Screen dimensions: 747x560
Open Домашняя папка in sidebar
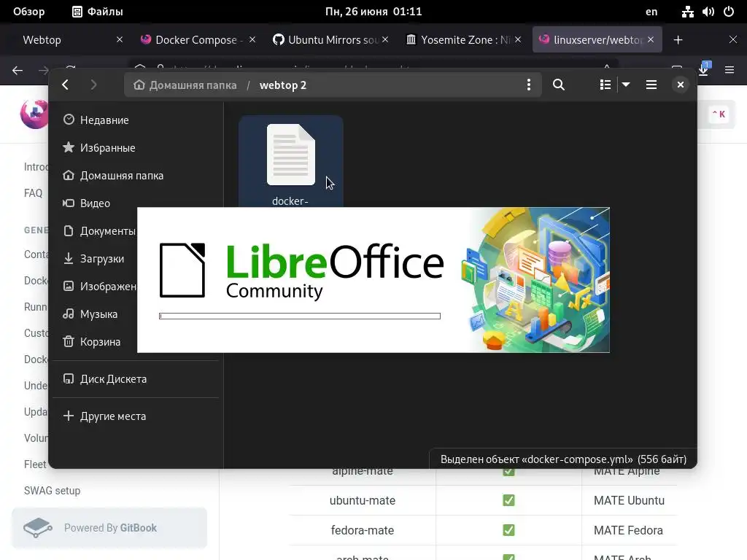pos(136,176)
